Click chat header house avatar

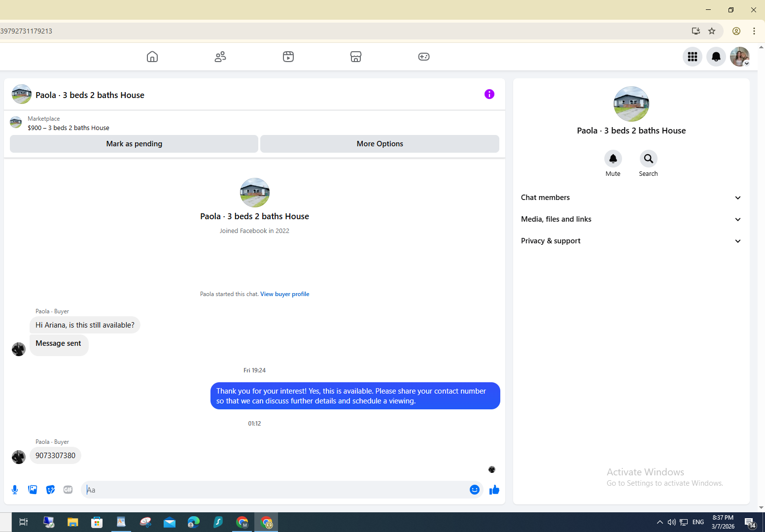[x=22, y=94]
